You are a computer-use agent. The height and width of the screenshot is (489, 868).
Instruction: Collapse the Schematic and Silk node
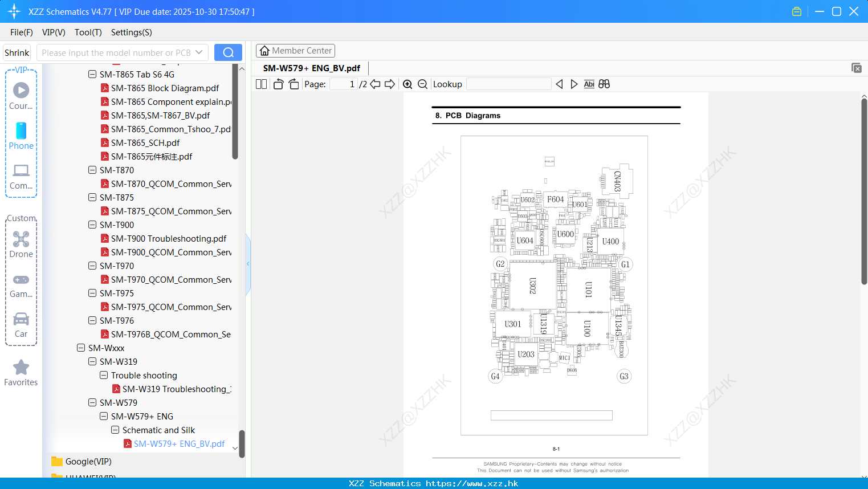pos(115,430)
